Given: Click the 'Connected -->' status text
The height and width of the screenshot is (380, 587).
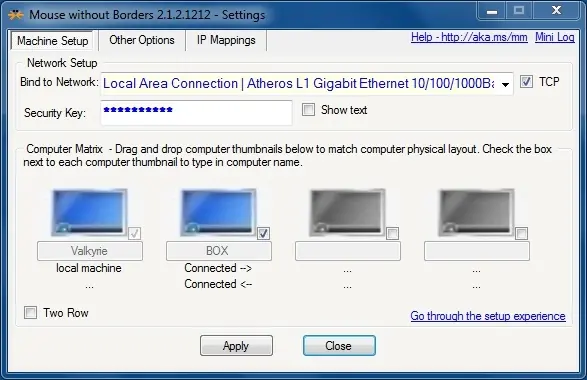Looking at the screenshot, I should click(218, 268).
